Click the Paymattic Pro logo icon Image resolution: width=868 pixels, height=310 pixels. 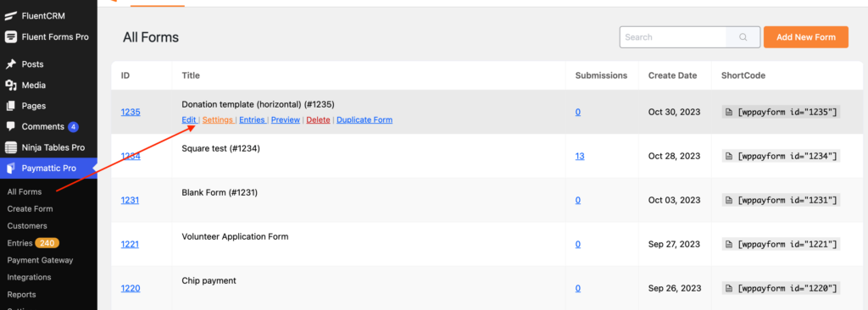pyautogui.click(x=10, y=169)
